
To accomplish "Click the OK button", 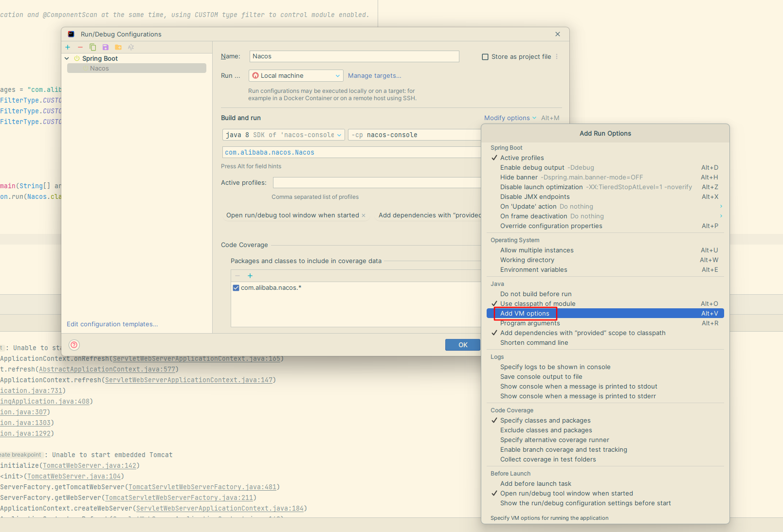I will click(x=462, y=345).
